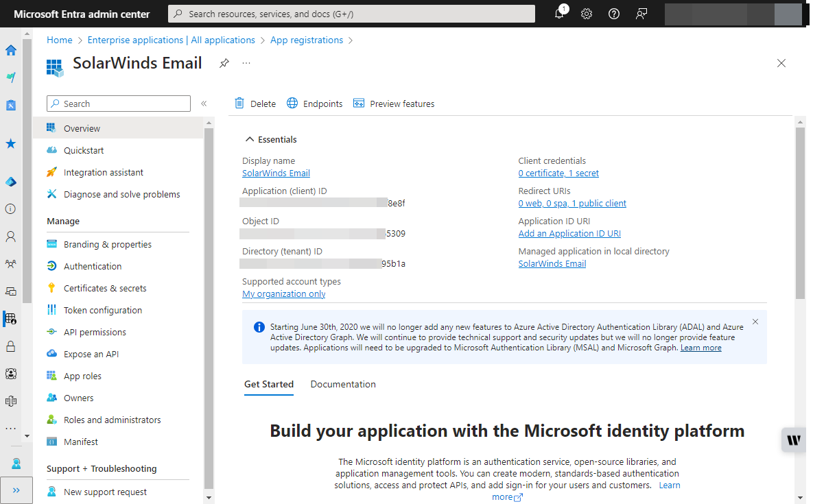Click the SolarWinds Email display name link
Image resolution: width=813 pixels, height=504 pixels.
tap(276, 173)
